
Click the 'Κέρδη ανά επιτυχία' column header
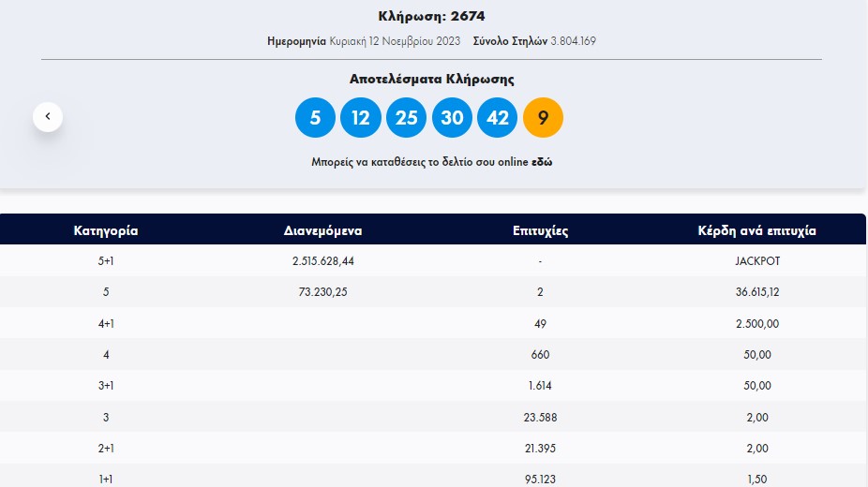click(756, 230)
